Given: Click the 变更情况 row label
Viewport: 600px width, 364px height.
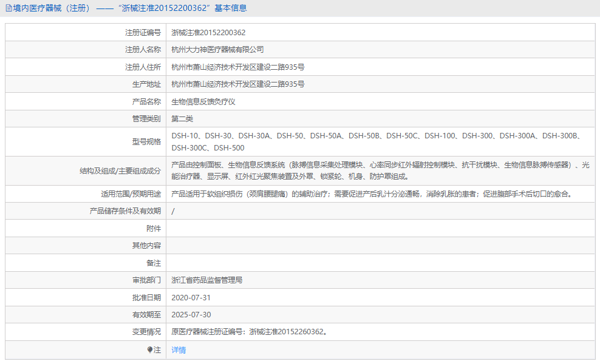Looking at the screenshot, I should [x=146, y=332].
